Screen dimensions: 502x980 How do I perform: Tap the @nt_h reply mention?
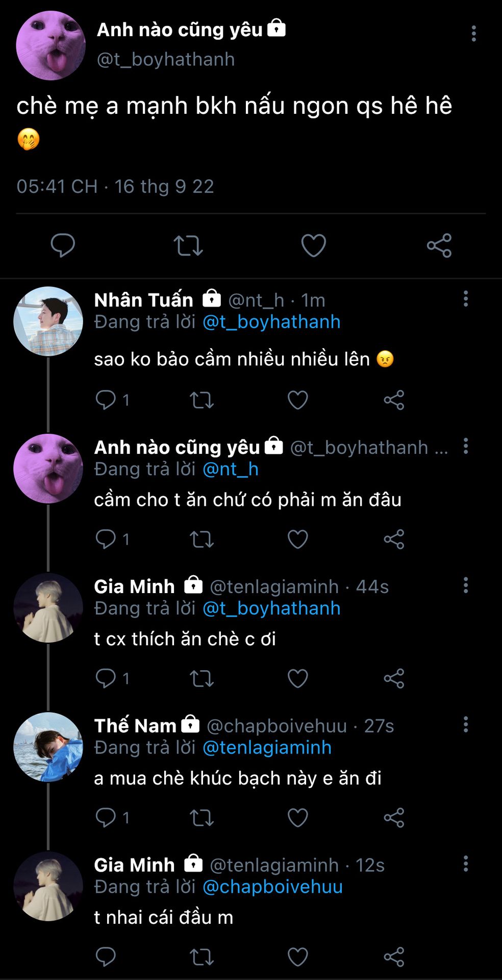pyautogui.click(x=231, y=469)
